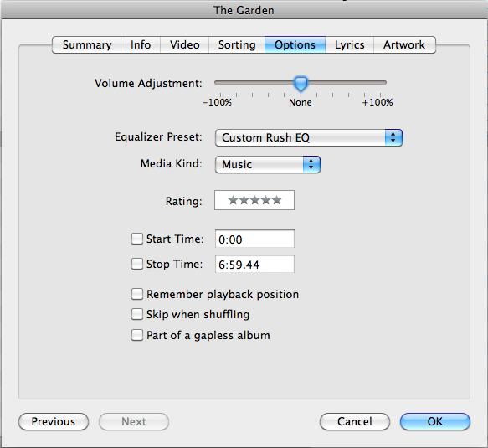Open the Artwork tab
Viewport: 488px width, 448px height.
coord(404,45)
